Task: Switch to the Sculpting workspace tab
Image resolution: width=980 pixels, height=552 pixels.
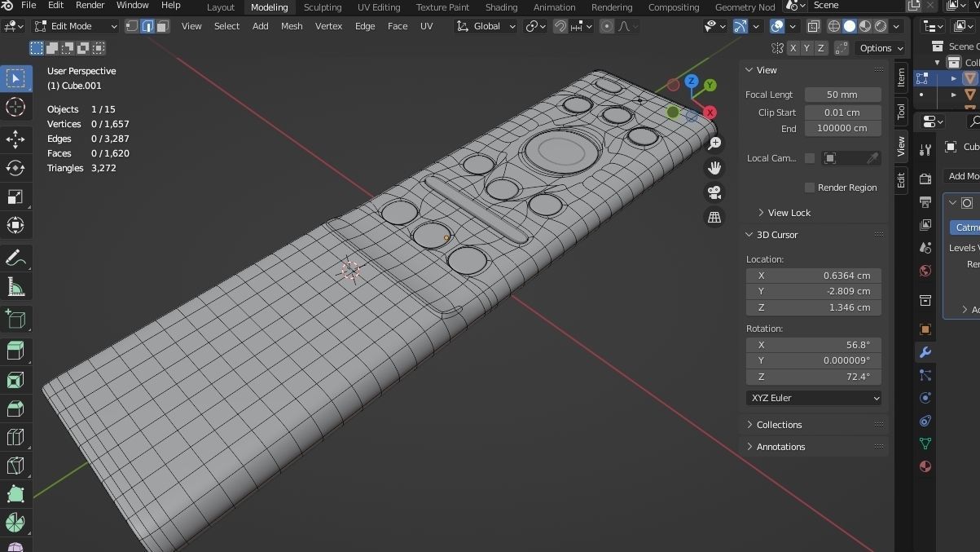Action: [x=322, y=7]
